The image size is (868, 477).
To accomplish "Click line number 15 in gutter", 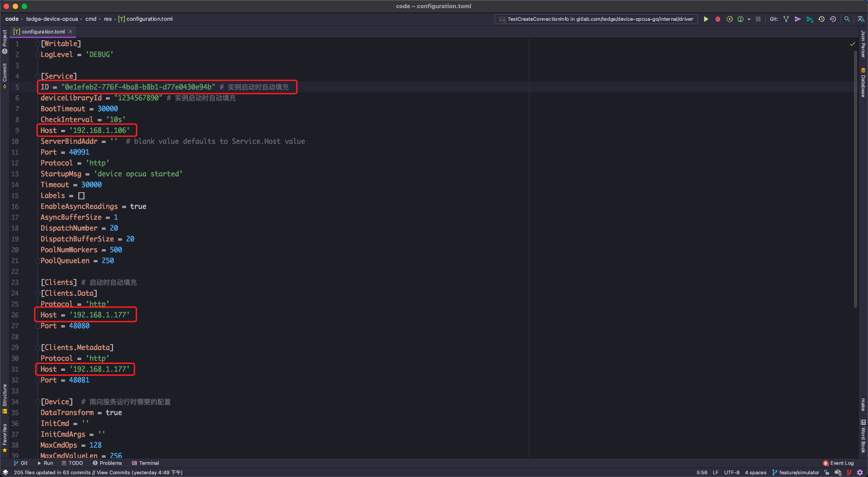I will coord(15,195).
